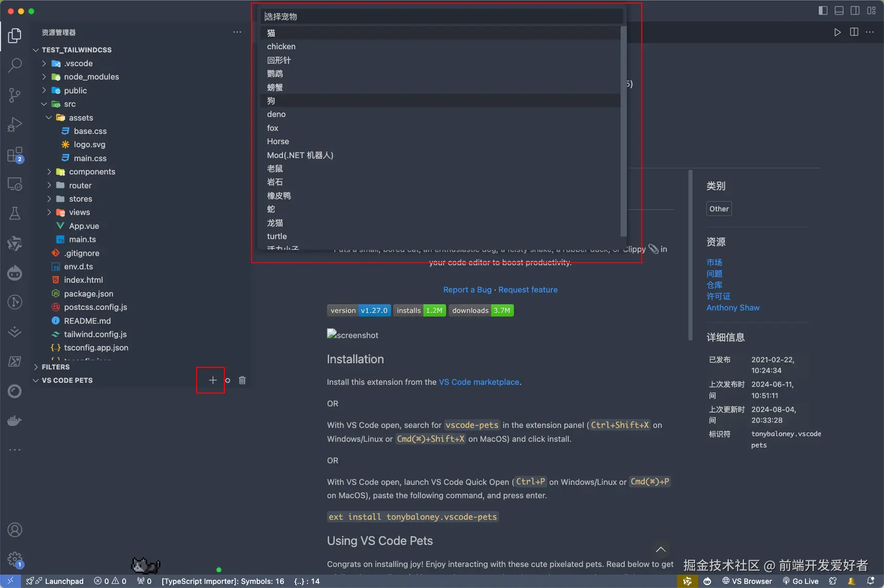Screen dimensions: 884x588
Task: Remove pets with the trash icon
Action: coord(242,380)
